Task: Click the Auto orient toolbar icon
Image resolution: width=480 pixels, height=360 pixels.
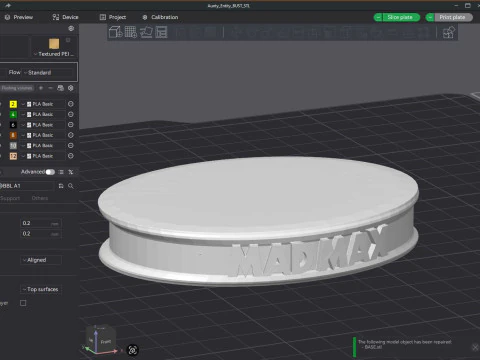Action: (146, 32)
